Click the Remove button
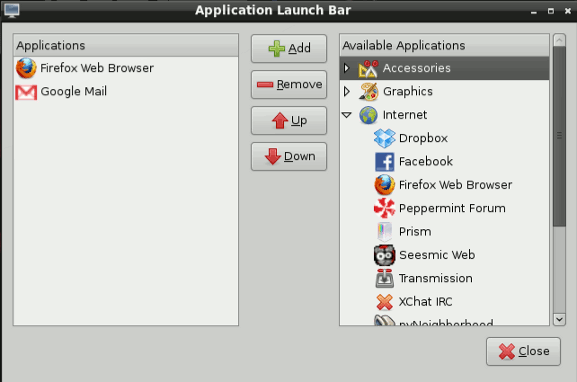The height and width of the screenshot is (382, 577). pyautogui.click(x=289, y=85)
